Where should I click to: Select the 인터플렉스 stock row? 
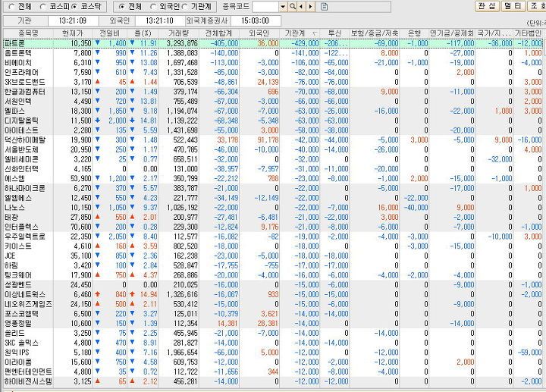273,227
